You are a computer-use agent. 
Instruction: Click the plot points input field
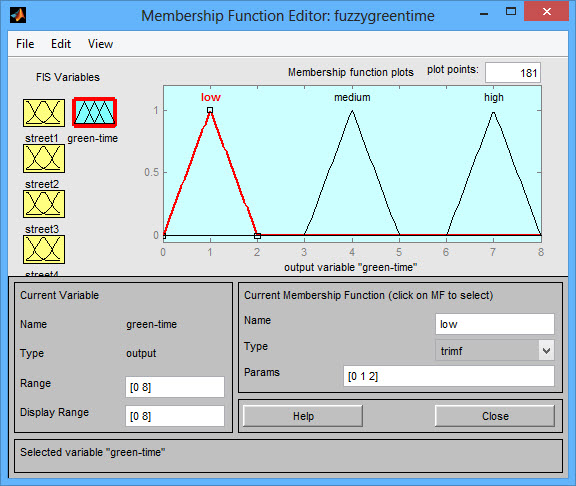pyautogui.click(x=512, y=73)
